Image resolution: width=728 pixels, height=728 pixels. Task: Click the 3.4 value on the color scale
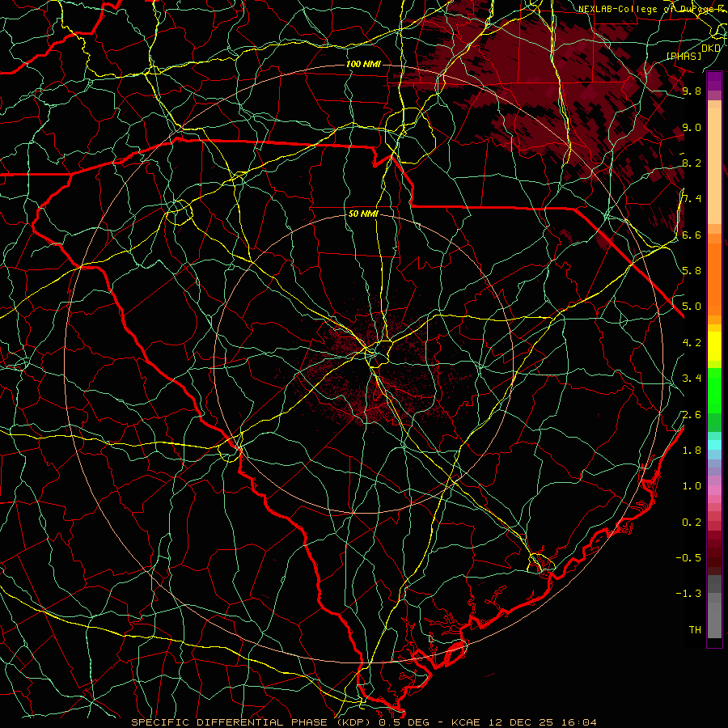click(x=692, y=379)
